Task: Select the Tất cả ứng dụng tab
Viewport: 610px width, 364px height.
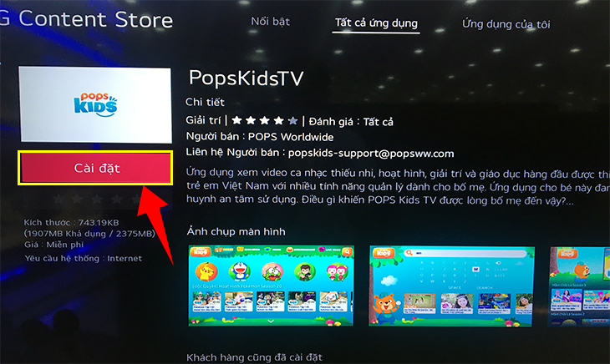Action: pyautogui.click(x=376, y=23)
